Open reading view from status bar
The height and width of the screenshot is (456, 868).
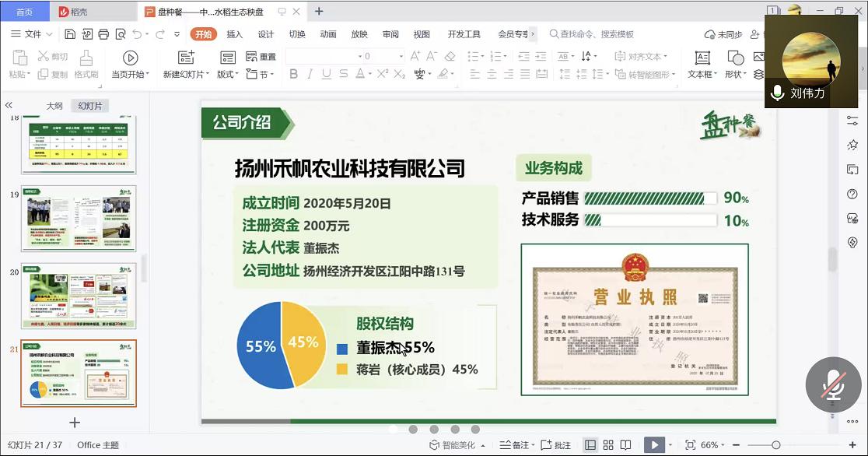tap(625, 445)
